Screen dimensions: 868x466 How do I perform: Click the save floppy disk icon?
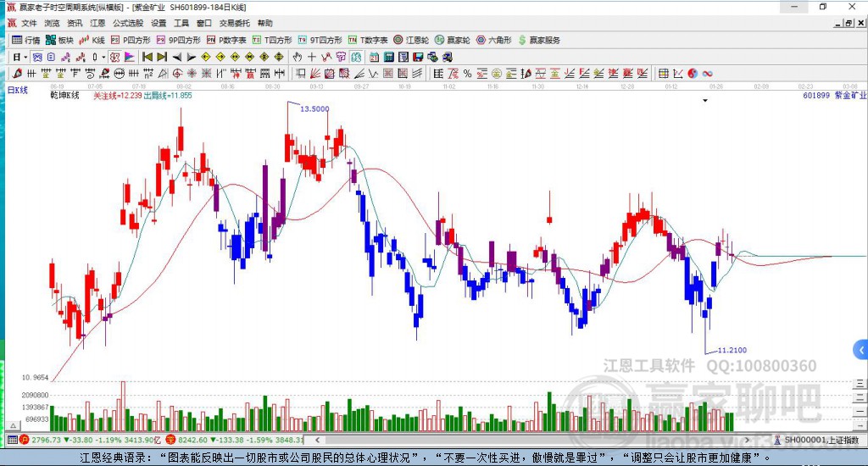[x=417, y=57]
